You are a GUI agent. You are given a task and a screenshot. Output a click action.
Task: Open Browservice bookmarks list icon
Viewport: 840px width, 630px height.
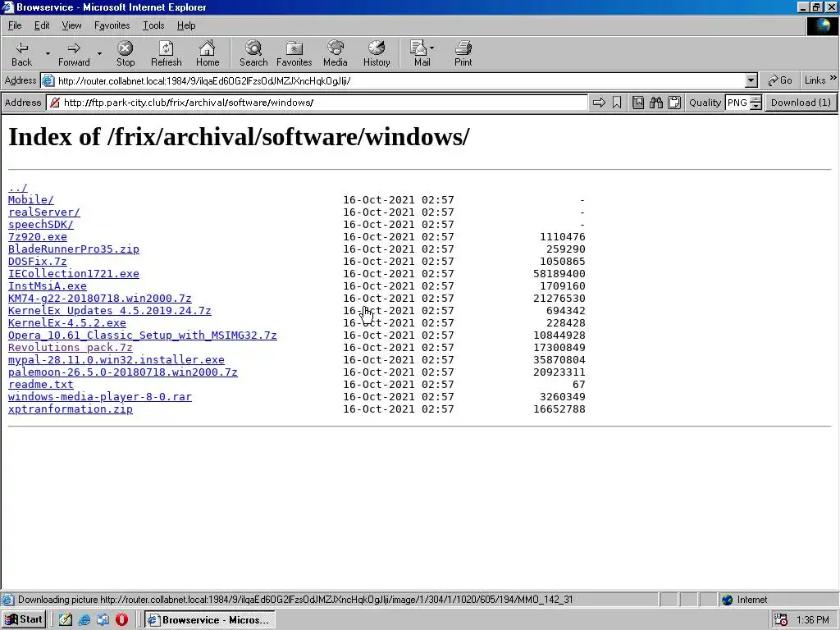[638, 103]
